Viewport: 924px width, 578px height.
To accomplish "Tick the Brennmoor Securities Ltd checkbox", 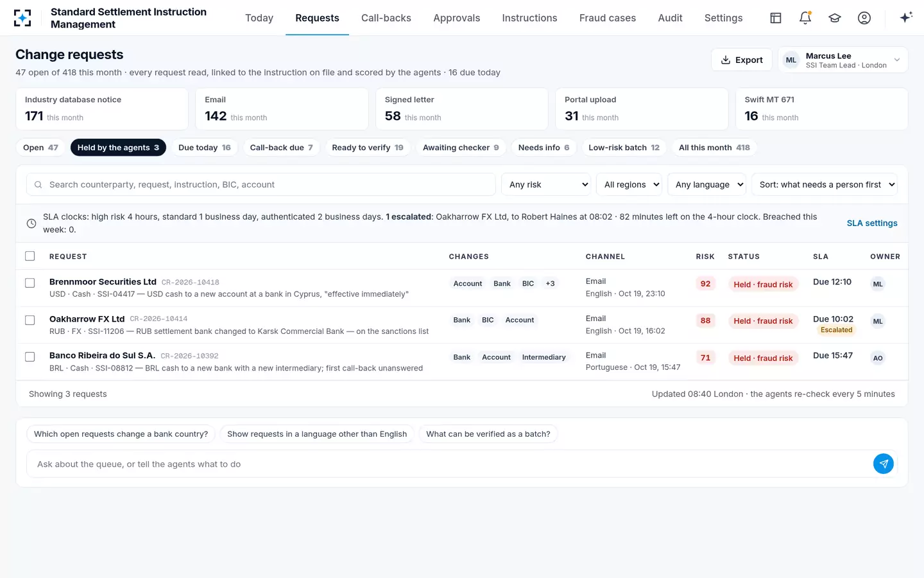I will click(30, 283).
